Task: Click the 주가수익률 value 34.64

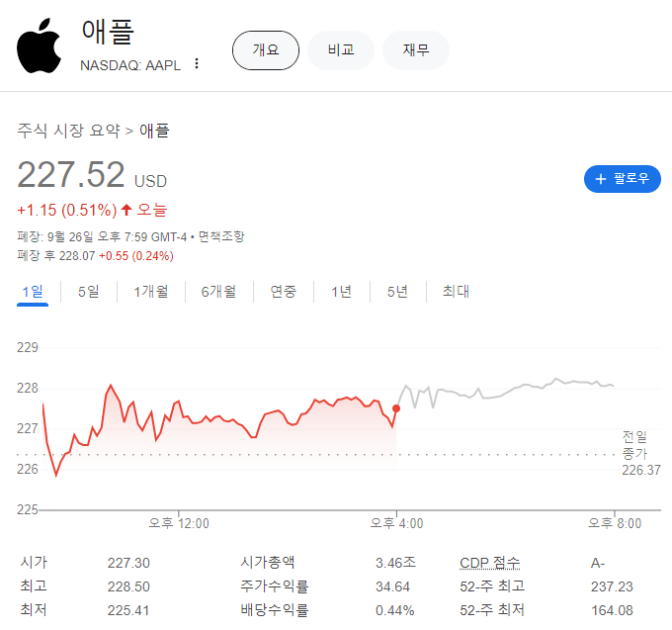Action: pyautogui.click(x=392, y=586)
